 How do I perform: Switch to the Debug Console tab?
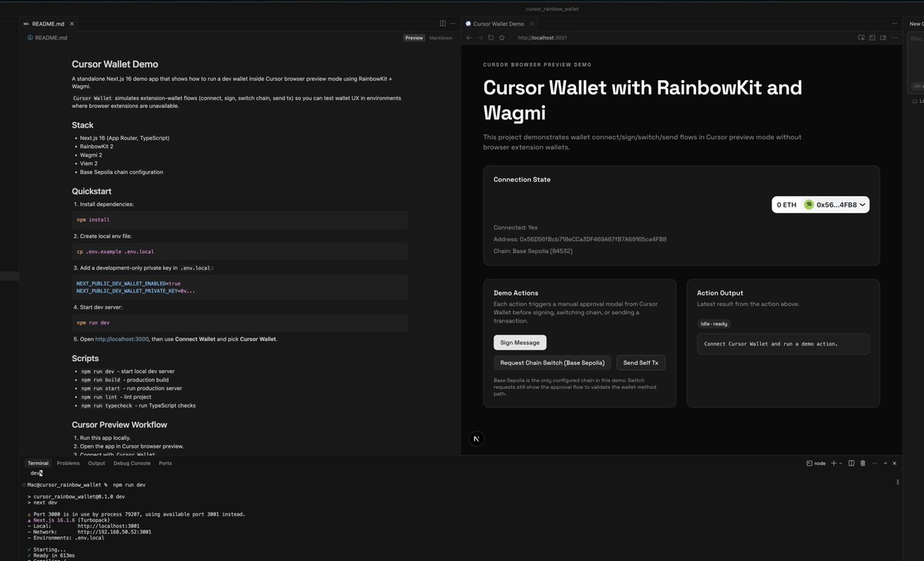pos(132,463)
